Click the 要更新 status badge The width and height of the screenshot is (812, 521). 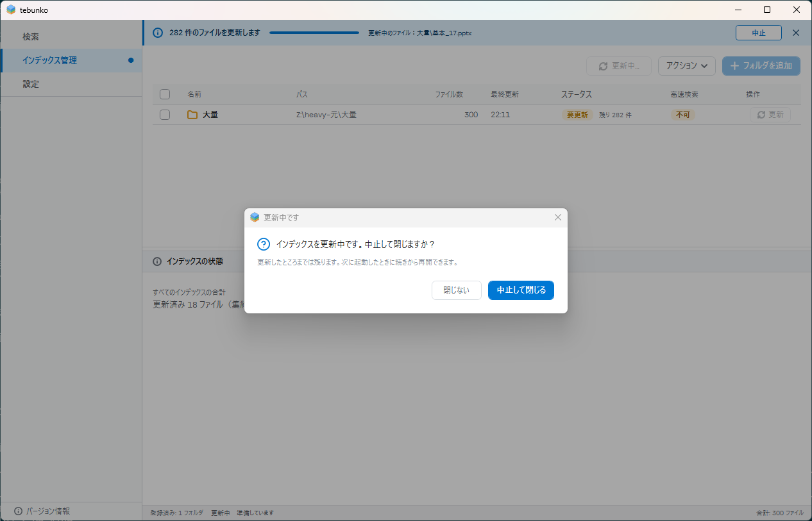coord(577,115)
